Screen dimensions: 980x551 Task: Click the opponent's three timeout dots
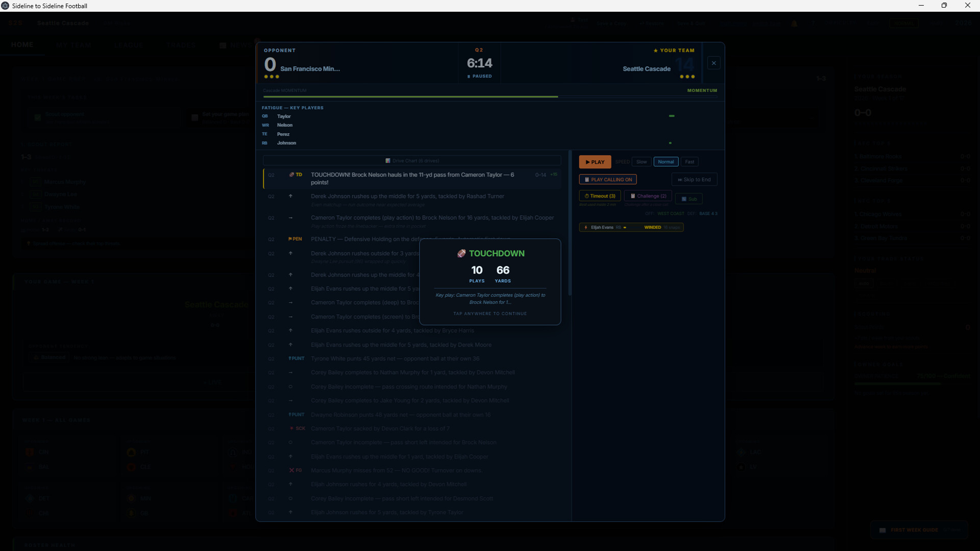coord(272,77)
